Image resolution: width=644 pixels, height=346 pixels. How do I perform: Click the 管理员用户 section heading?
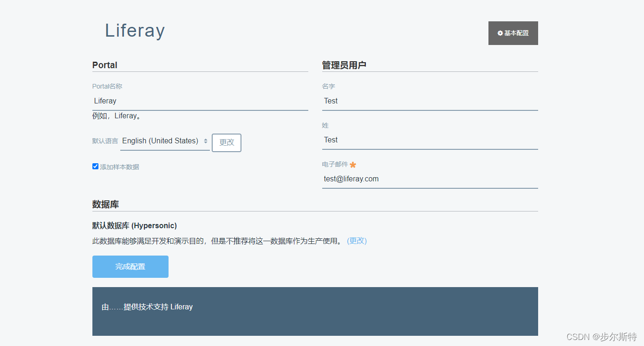(344, 65)
